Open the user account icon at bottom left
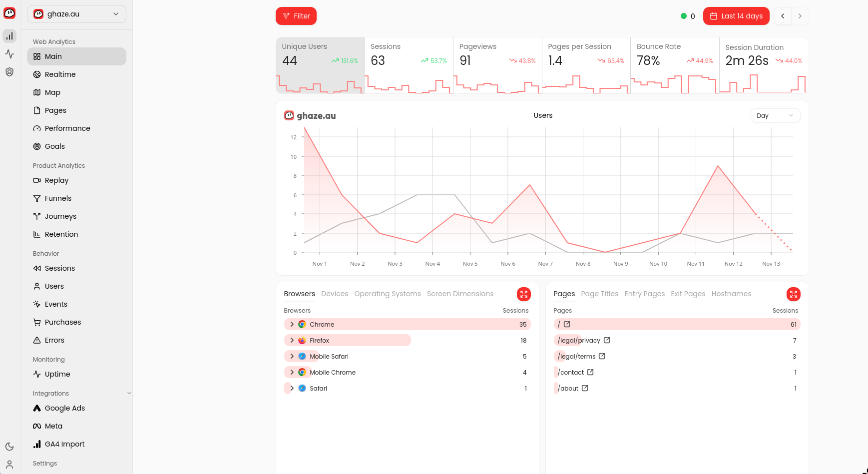The width and height of the screenshot is (868, 474). [x=9, y=465]
